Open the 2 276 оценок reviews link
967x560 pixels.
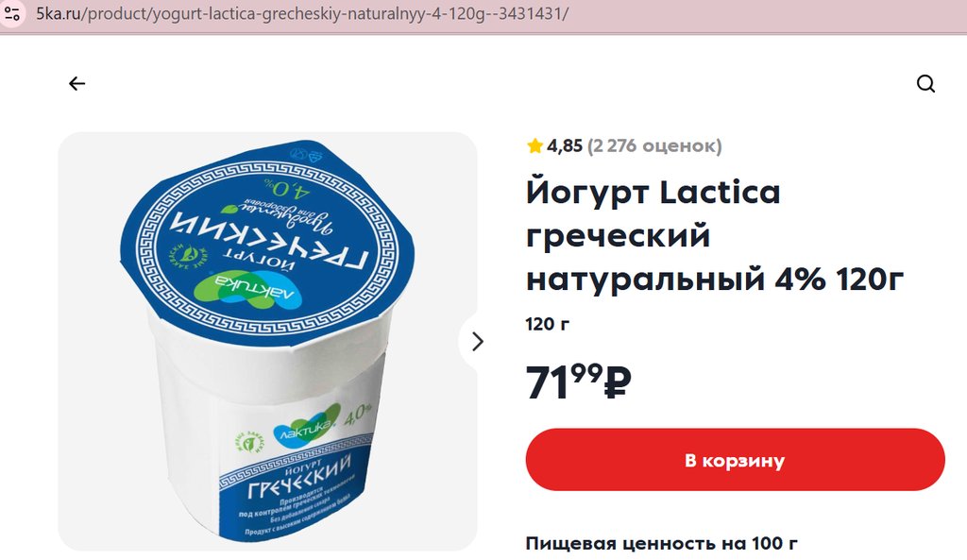654,146
